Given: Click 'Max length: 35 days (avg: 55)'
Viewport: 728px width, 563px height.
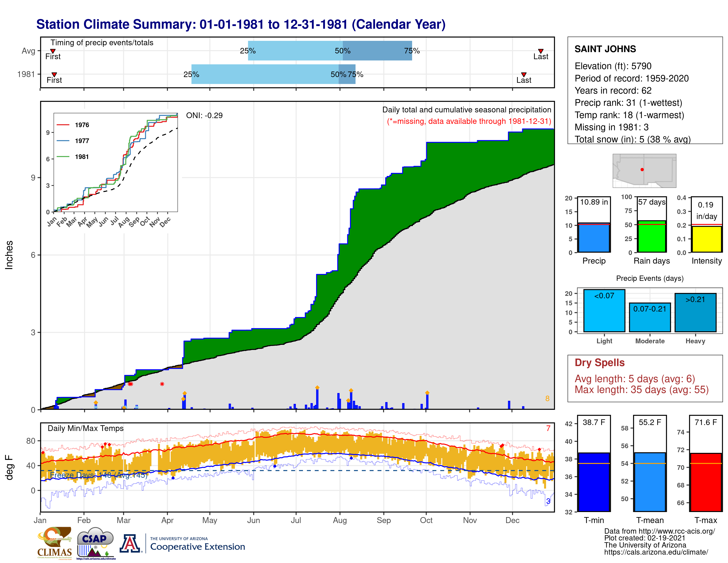Looking at the screenshot, I should (x=641, y=389).
